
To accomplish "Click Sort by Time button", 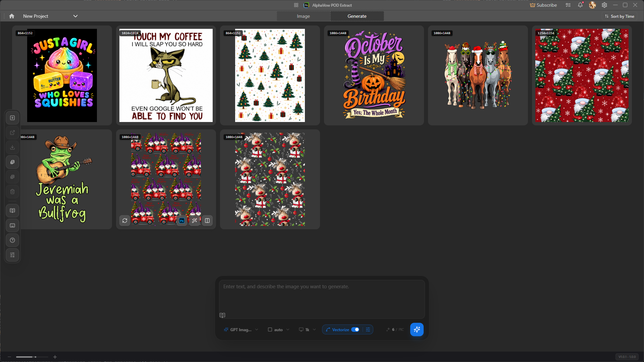I will point(620,16).
